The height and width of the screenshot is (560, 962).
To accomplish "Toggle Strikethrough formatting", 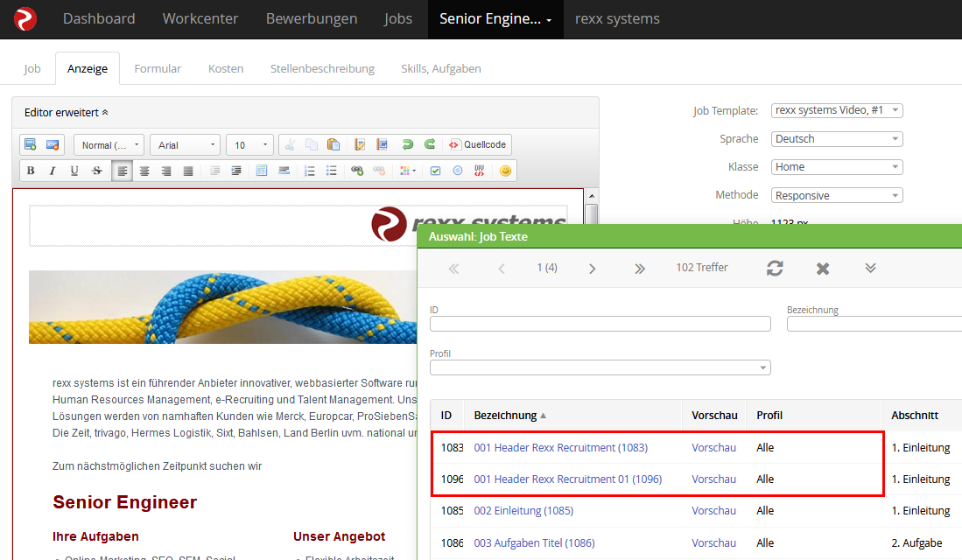I will [x=96, y=171].
